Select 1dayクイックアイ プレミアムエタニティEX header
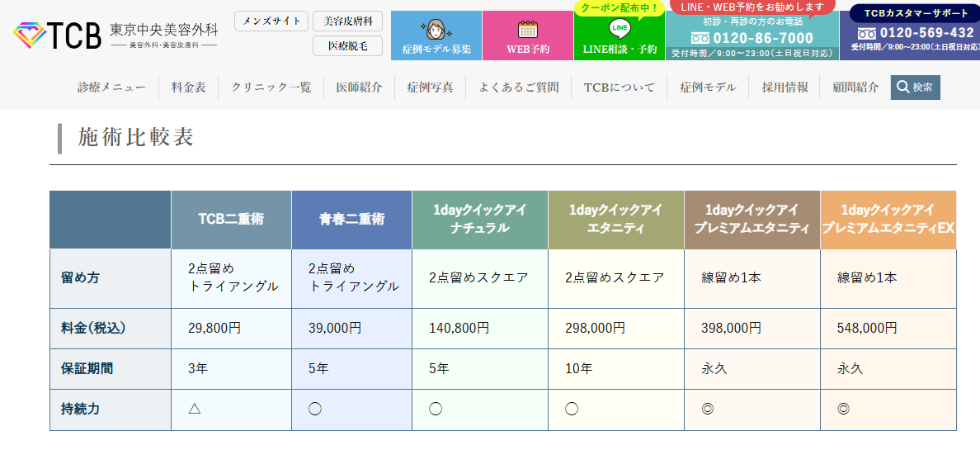 pos(888,220)
